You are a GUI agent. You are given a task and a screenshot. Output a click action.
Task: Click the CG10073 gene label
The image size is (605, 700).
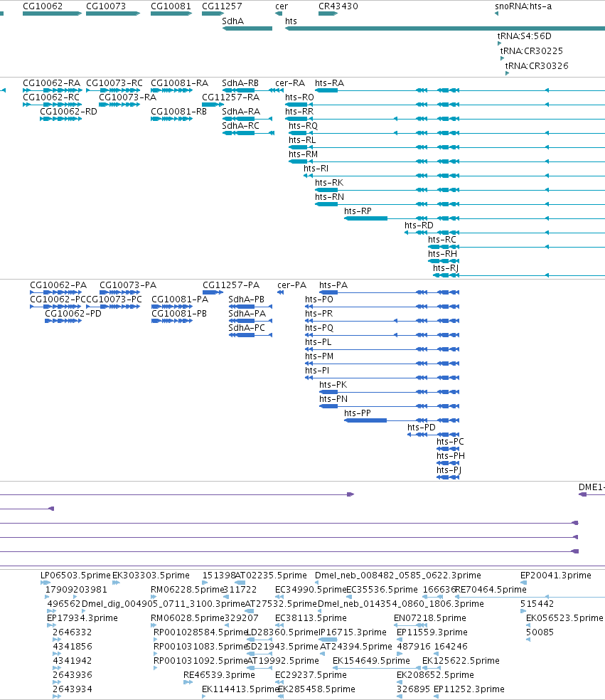[x=106, y=6]
